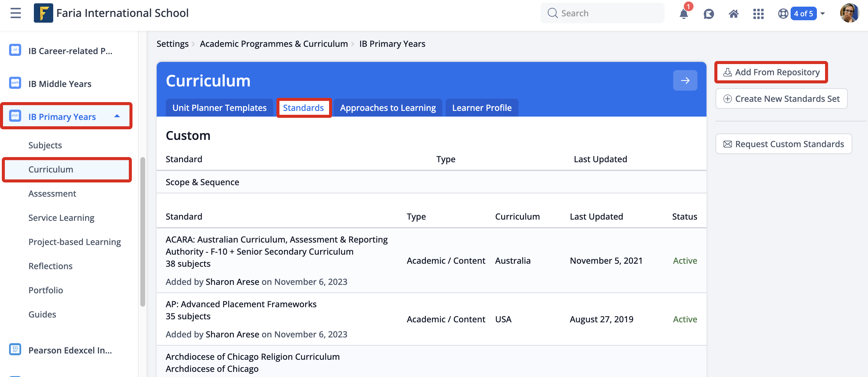868x377 pixels.
Task: Click Sharon Arese in ACARA row
Action: pyautogui.click(x=232, y=282)
